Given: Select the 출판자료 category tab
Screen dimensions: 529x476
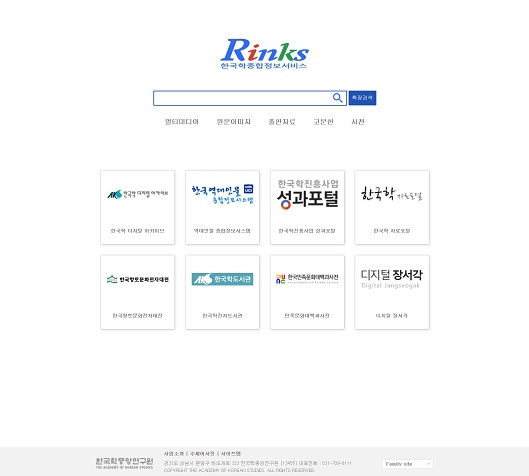Looking at the screenshot, I should [x=282, y=121].
